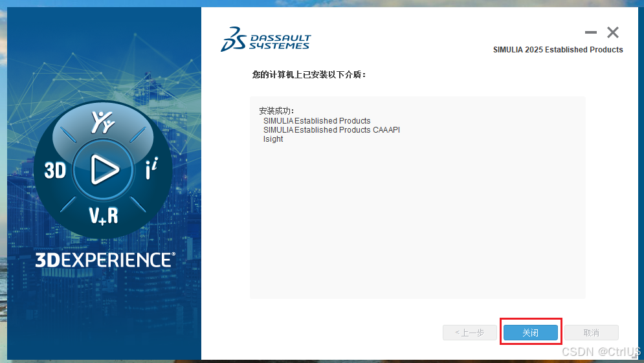Close the installer with the X icon
Screen dimensions: 644x363
[613, 32]
